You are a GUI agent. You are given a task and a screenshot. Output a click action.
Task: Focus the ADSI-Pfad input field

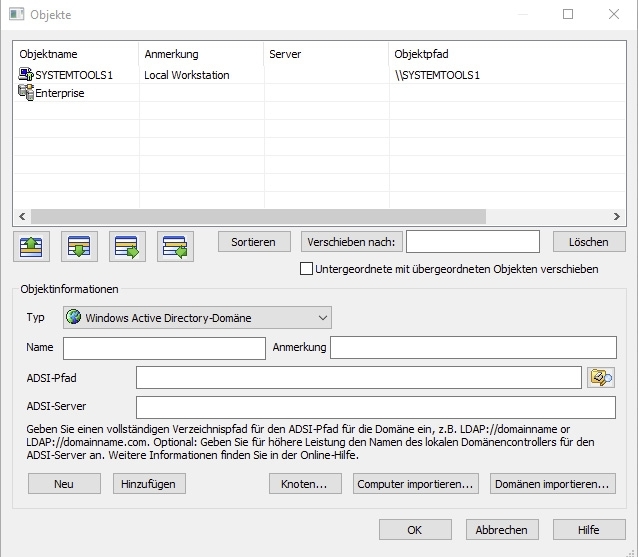pos(359,378)
